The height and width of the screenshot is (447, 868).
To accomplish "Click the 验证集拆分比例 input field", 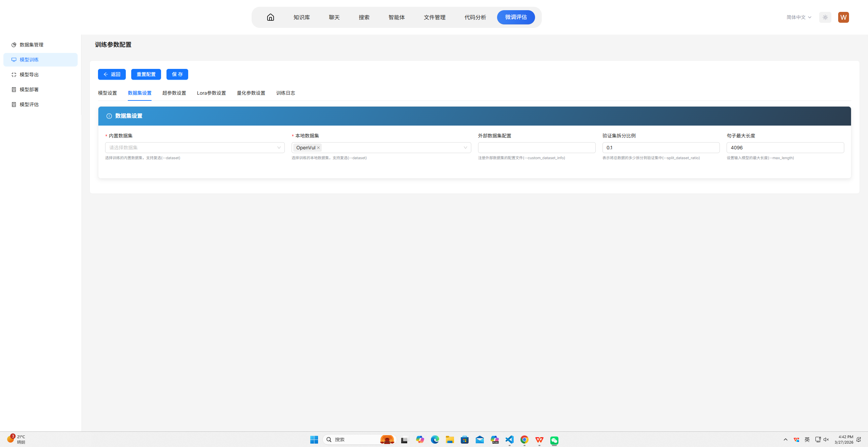I will coord(660,148).
